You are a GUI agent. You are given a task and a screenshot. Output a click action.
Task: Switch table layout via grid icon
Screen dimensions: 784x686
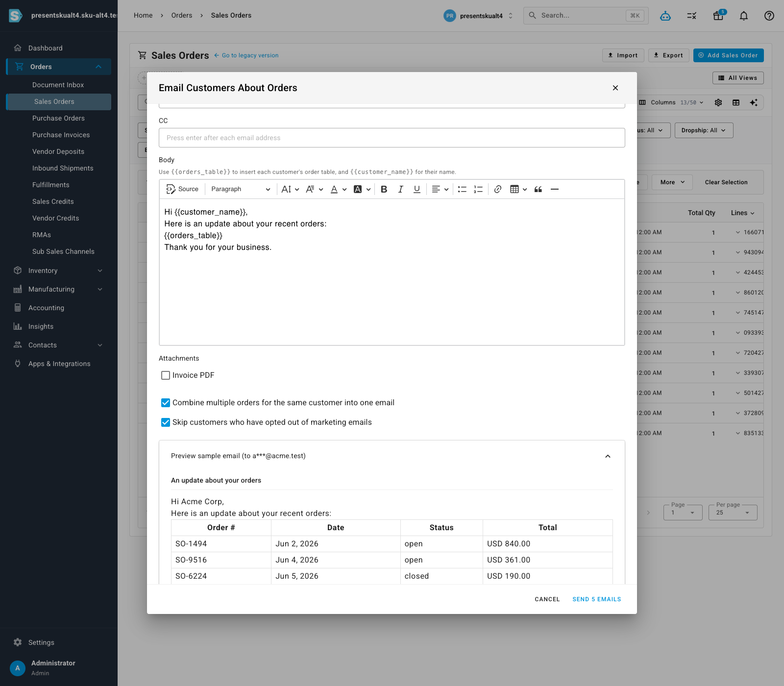pyautogui.click(x=736, y=102)
